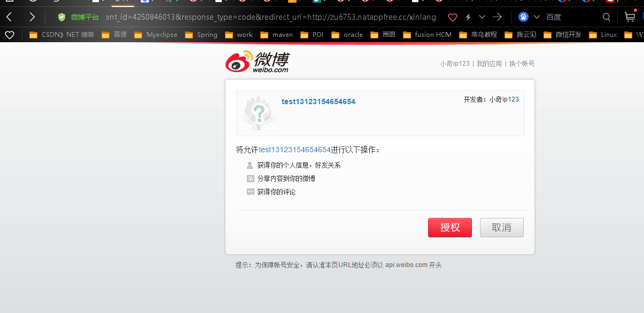Image resolution: width=644 pixels, height=313 pixels.
Task: Click the 百度 search input box
Action: point(571,17)
